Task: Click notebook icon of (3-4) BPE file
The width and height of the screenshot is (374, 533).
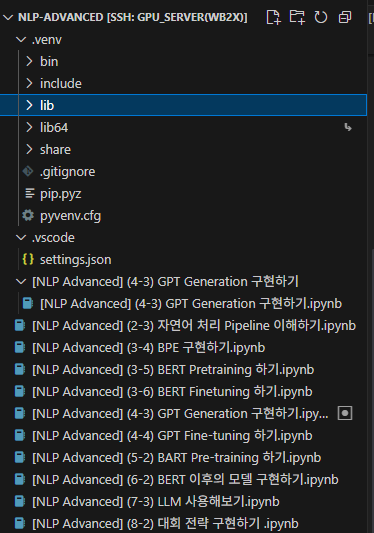Action: [20, 347]
